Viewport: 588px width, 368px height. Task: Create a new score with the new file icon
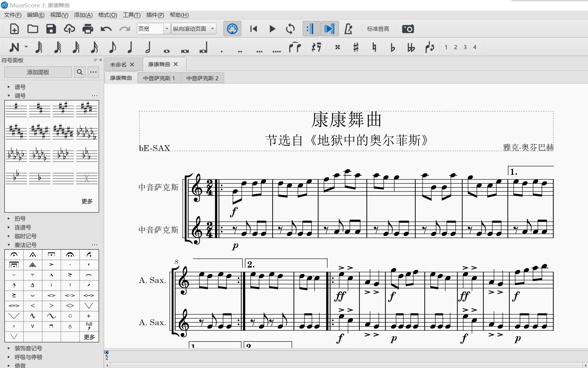[14, 29]
